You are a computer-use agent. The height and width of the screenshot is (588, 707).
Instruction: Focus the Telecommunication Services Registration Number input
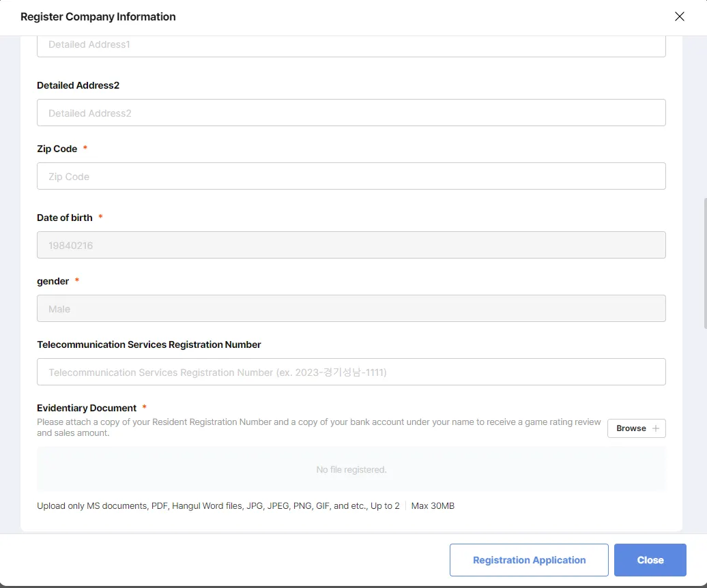tap(351, 372)
